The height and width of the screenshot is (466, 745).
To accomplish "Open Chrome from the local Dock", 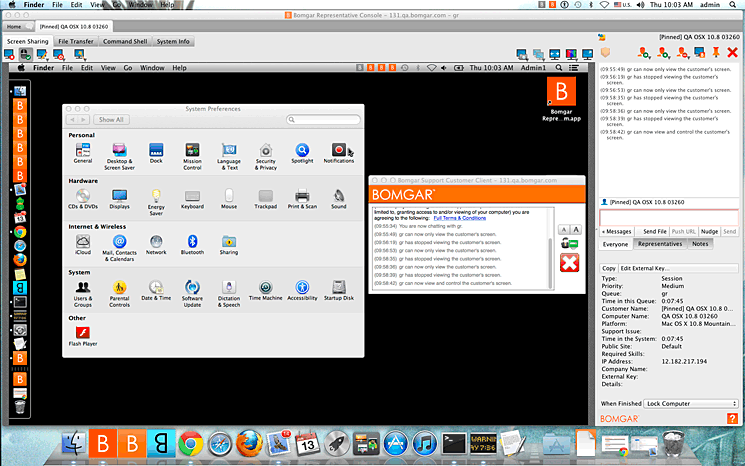I will tap(191, 443).
